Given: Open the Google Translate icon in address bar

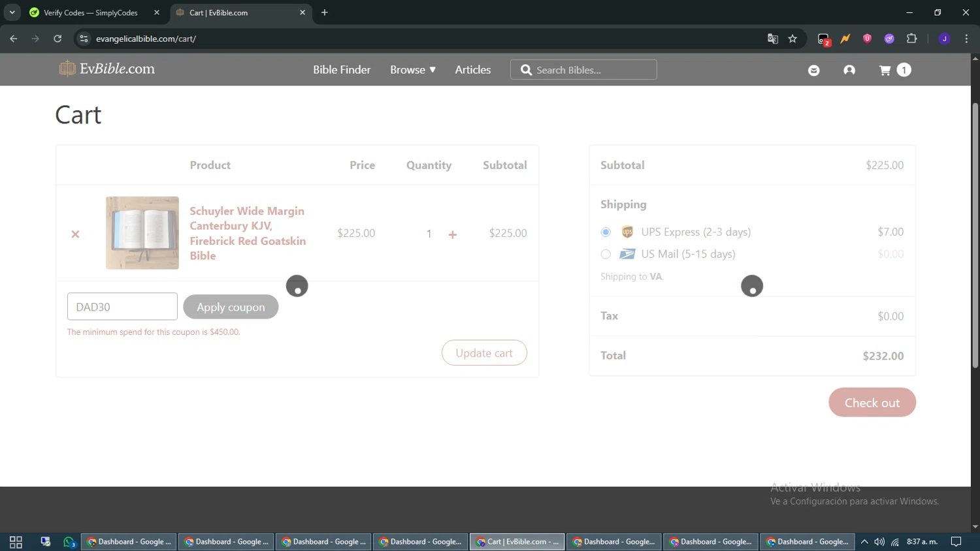Looking at the screenshot, I should click(x=773, y=39).
